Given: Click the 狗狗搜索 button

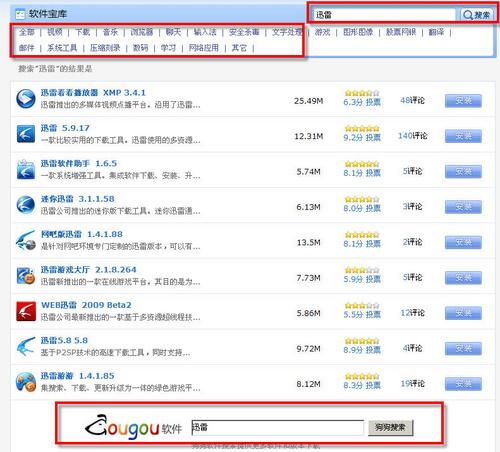Looking at the screenshot, I should (390, 427).
